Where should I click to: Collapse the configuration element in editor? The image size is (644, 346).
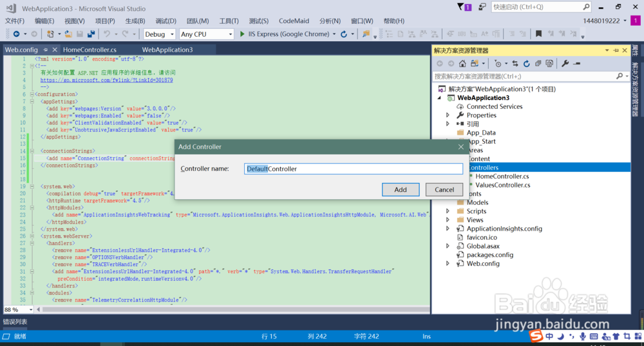[x=32, y=94]
